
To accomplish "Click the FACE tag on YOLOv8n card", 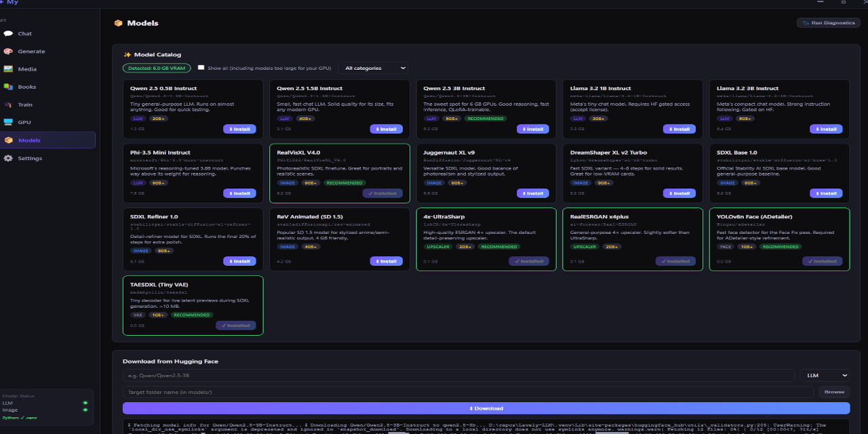I will (x=726, y=247).
